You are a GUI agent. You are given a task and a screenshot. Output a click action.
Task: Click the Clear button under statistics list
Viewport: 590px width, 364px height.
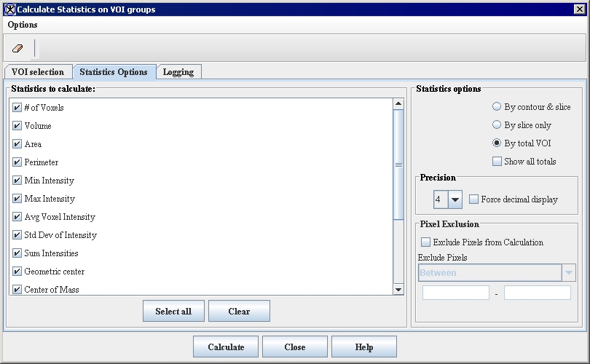click(x=239, y=312)
